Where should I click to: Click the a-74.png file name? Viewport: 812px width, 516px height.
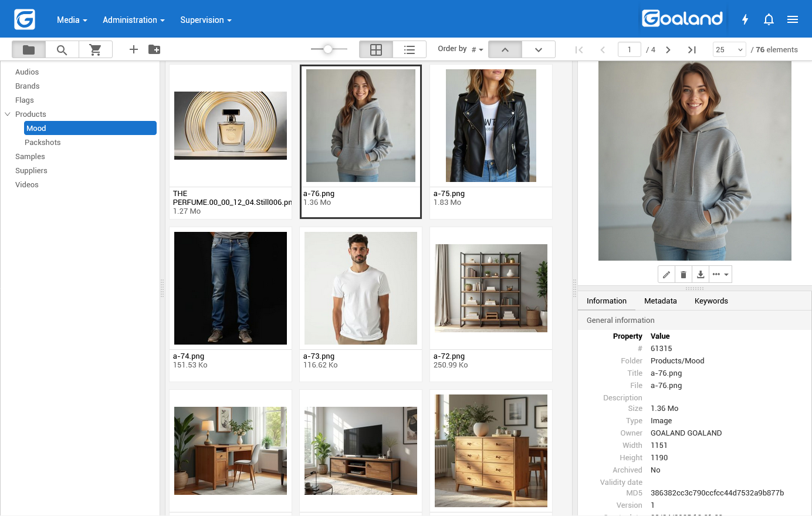click(189, 356)
